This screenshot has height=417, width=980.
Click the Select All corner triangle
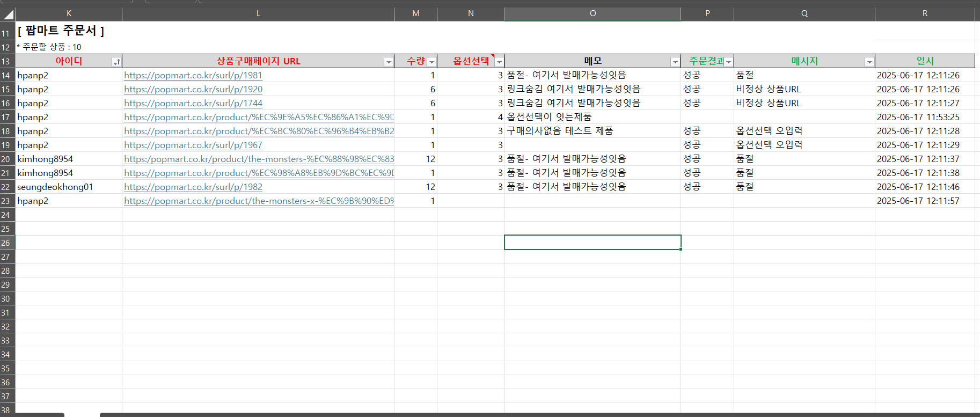[x=8, y=14]
